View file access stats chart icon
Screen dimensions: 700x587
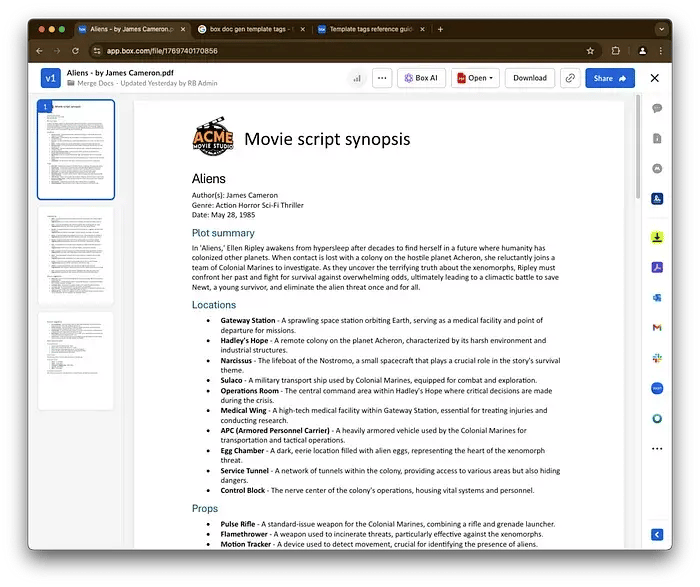[x=357, y=78]
